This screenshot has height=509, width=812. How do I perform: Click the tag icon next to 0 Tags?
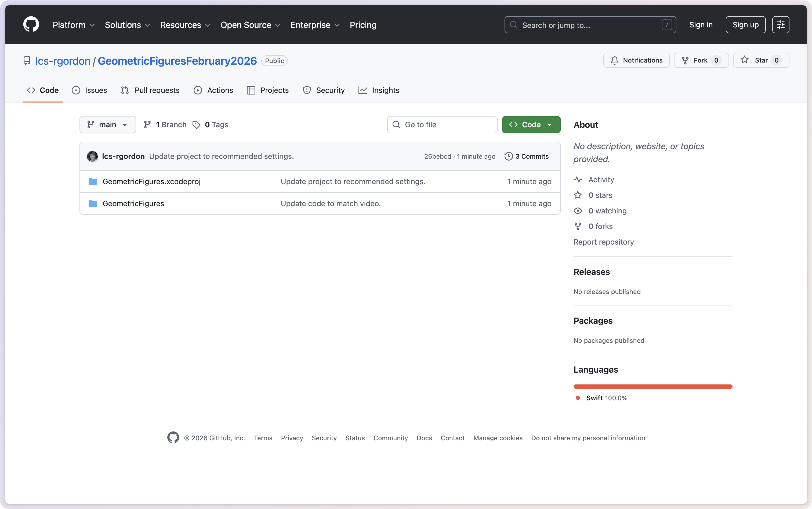(196, 125)
